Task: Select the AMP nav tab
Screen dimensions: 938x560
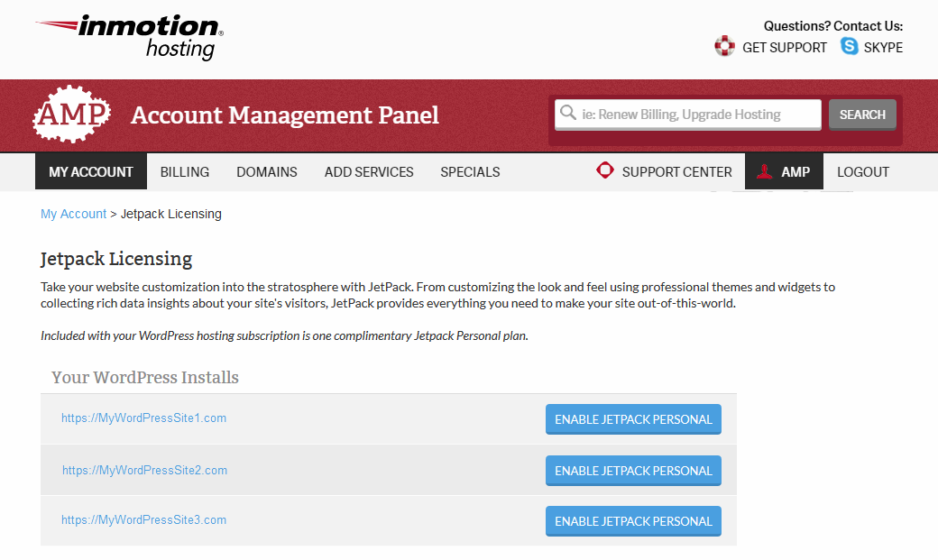Action: 784,171
